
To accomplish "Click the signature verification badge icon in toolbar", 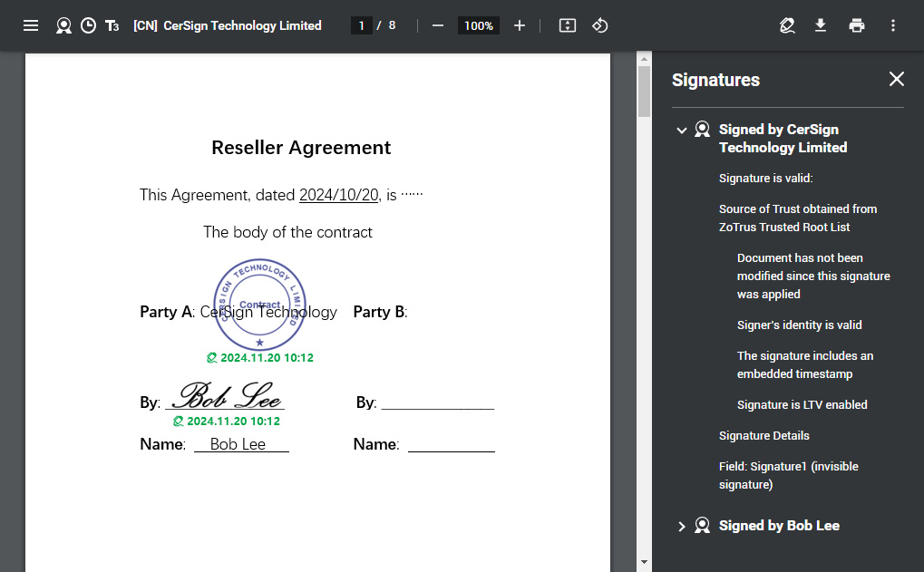I will 63,25.
